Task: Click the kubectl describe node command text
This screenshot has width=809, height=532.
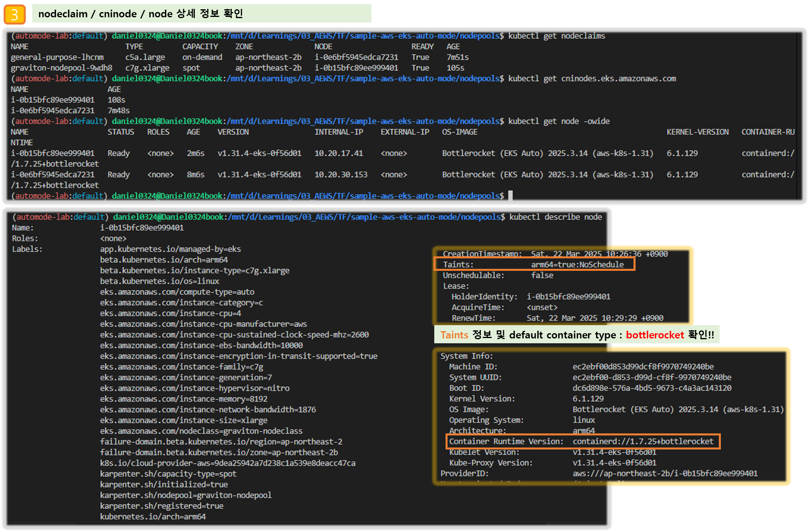Action: pos(555,217)
